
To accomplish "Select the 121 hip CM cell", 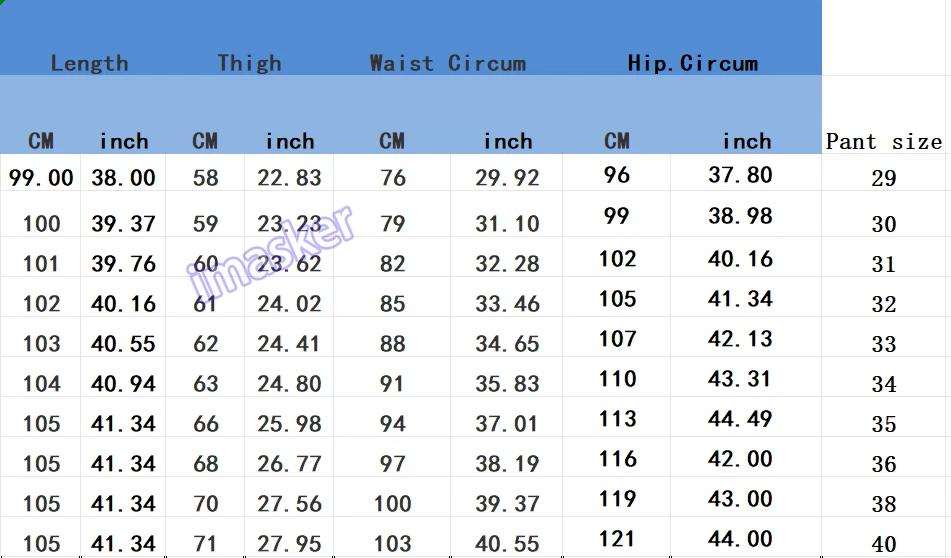I will [617, 539].
